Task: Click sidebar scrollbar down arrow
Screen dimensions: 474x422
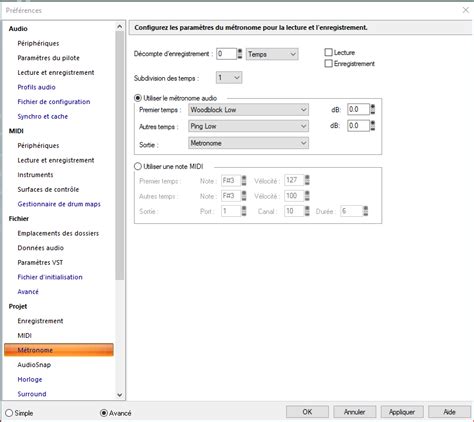Action: click(120, 395)
